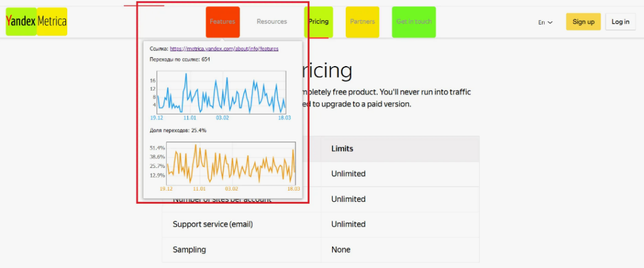Open the Partners navigation link
The height and width of the screenshot is (268, 644).
tap(362, 22)
